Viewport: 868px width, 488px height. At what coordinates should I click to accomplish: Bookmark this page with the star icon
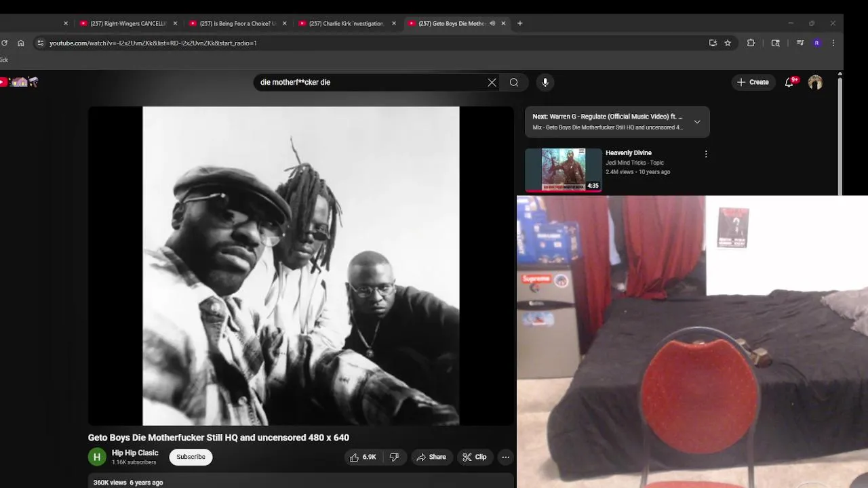[728, 43]
